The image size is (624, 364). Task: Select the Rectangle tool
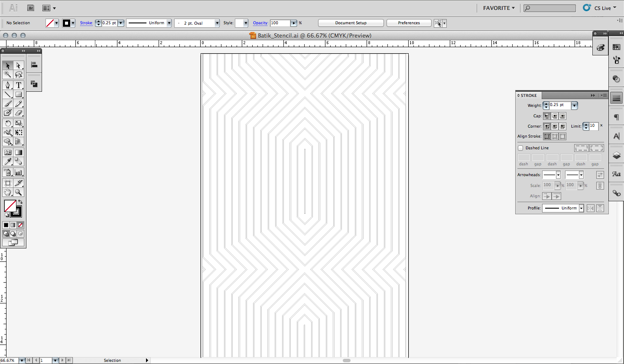(x=19, y=94)
